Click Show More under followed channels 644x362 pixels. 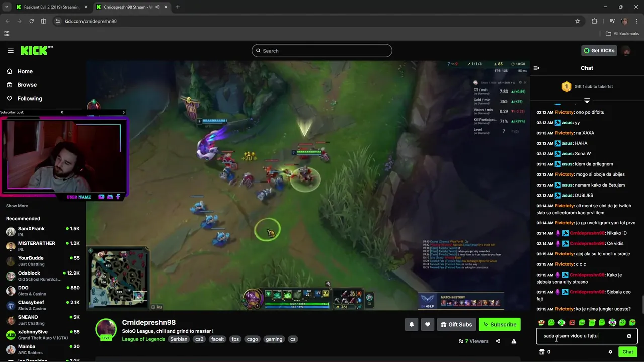(17, 206)
